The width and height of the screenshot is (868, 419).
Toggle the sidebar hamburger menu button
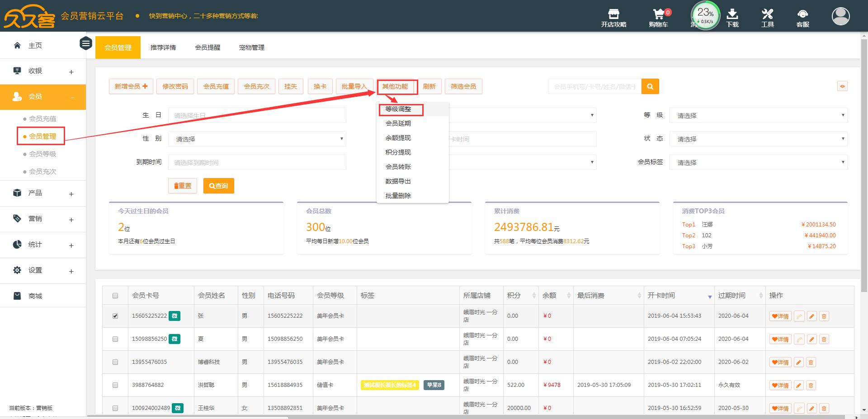(86, 43)
